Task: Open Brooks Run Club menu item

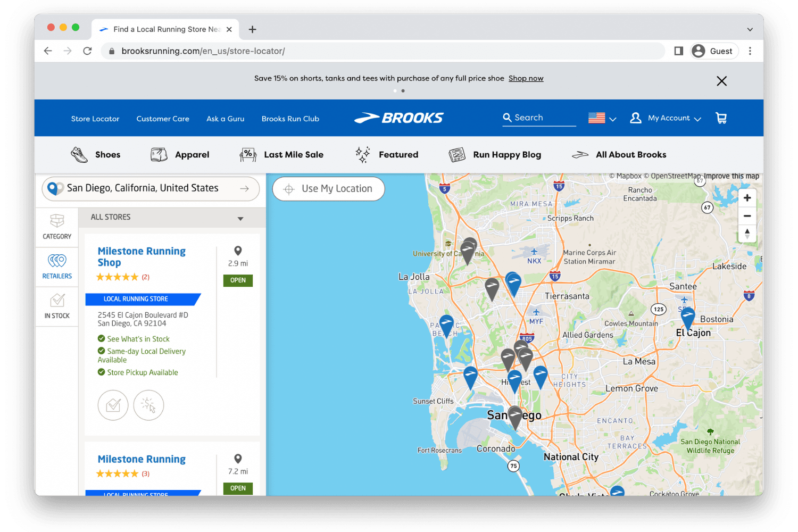Action: click(290, 119)
